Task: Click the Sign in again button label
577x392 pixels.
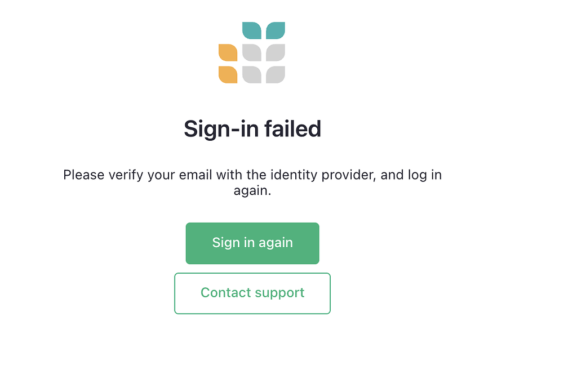Action: click(252, 243)
